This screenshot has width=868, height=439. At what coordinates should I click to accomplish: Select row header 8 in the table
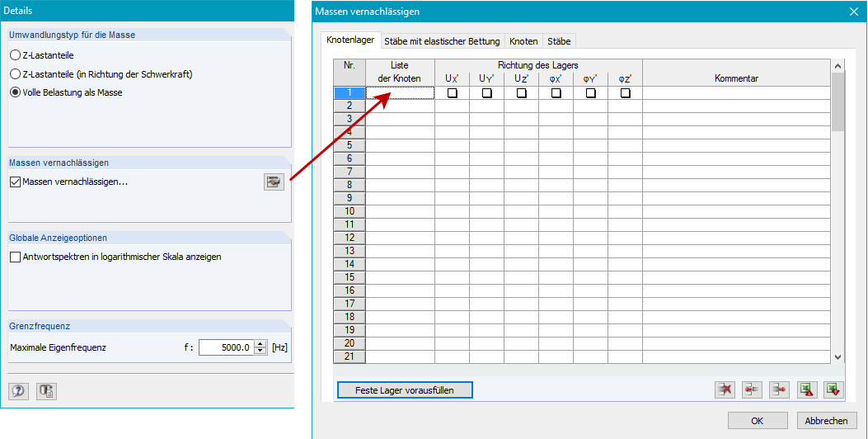[350, 185]
